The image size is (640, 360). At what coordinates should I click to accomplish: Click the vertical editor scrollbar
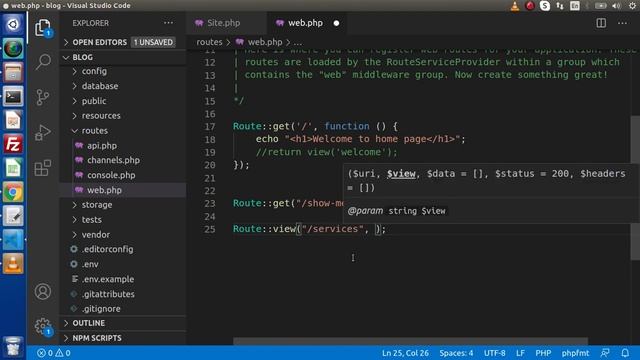tap(635, 188)
